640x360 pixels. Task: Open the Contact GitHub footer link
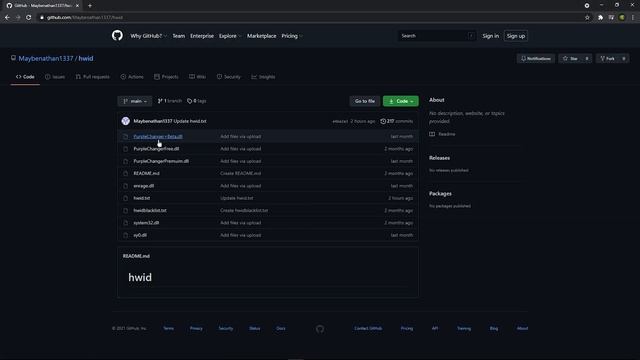[368, 329]
